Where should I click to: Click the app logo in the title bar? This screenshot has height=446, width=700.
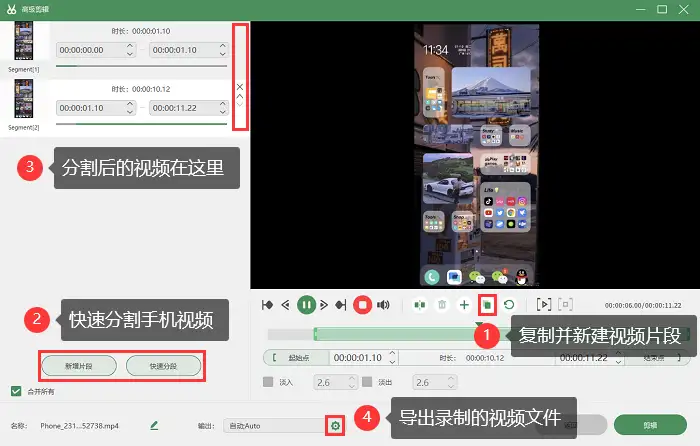[12, 9]
